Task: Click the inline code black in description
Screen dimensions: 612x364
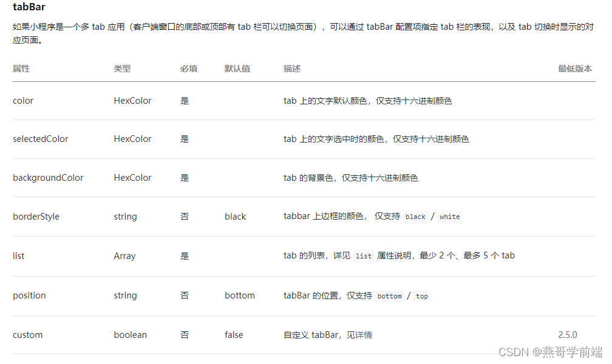Action: [x=415, y=217]
